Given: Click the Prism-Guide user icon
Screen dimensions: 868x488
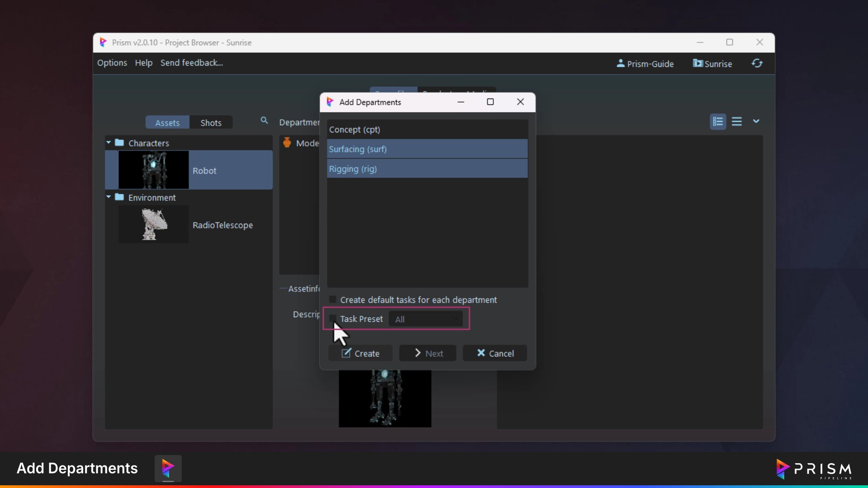Looking at the screenshot, I should [620, 63].
